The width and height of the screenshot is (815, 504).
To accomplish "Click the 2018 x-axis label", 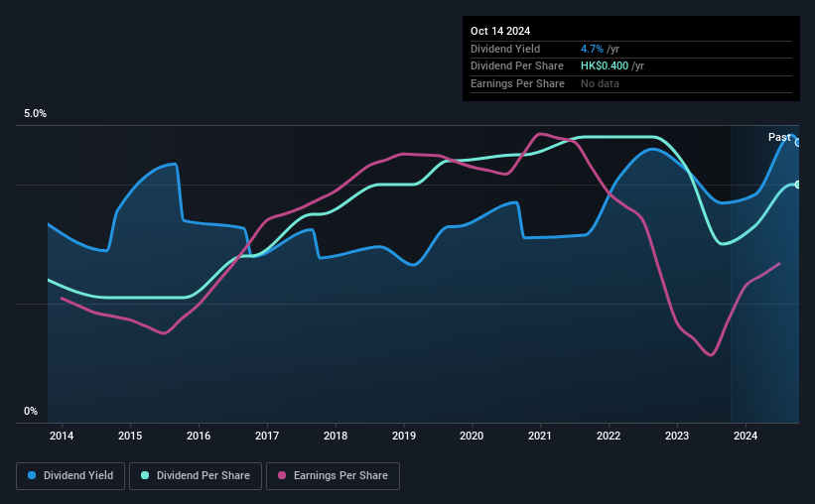I will pyautogui.click(x=336, y=436).
